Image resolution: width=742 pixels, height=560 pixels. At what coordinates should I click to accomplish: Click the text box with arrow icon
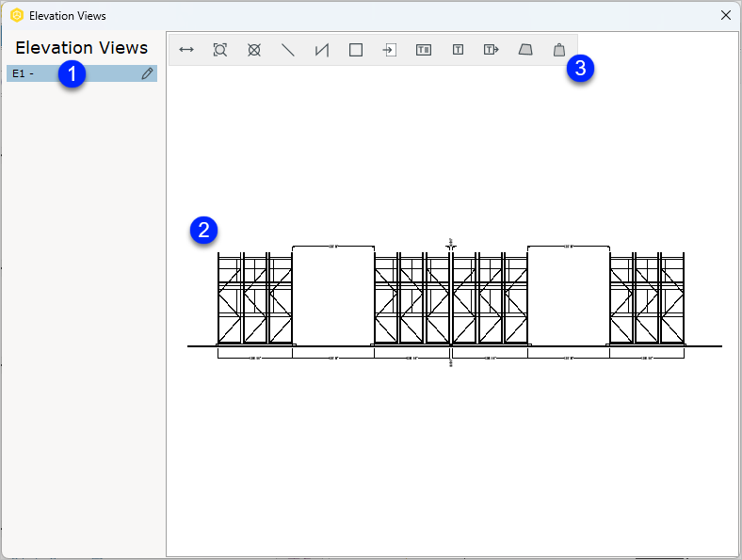[492, 50]
